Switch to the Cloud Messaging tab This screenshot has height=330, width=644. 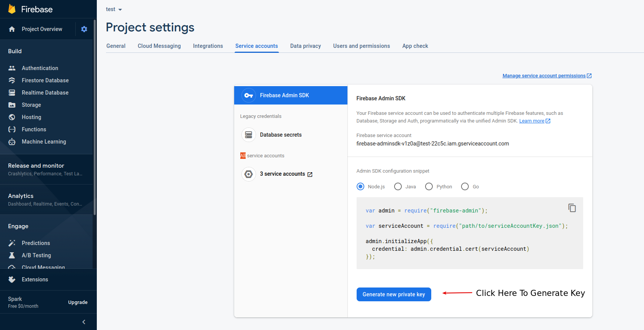pyautogui.click(x=159, y=46)
